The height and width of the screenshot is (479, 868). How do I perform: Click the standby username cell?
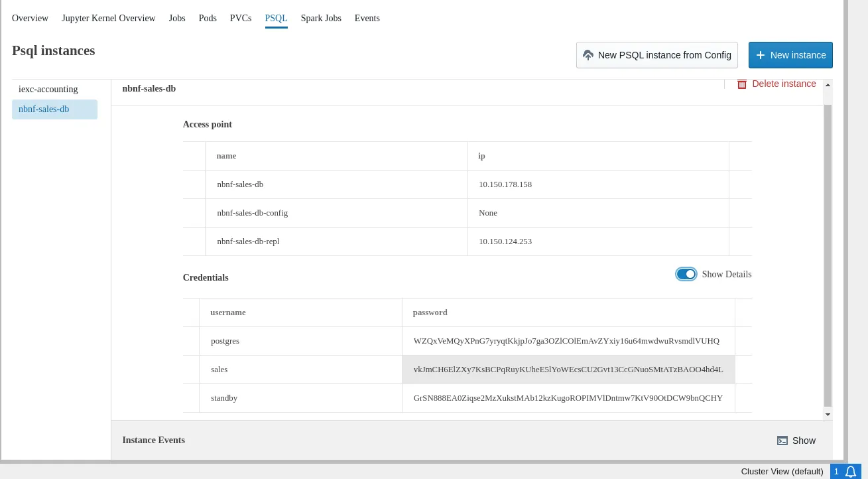(300, 398)
